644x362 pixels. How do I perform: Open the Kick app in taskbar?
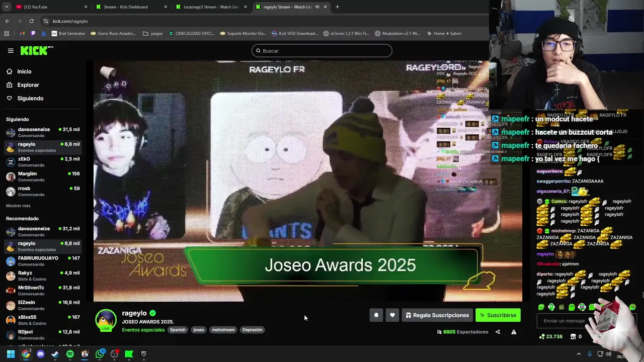(129, 354)
